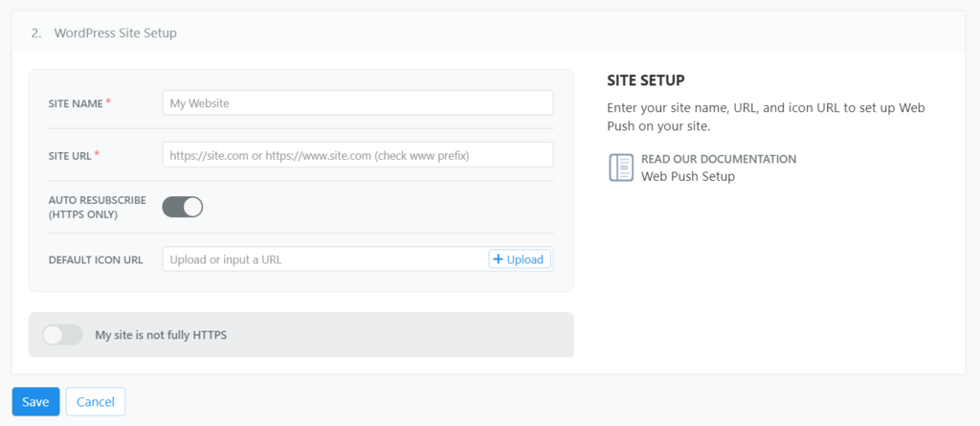
Task: Click the AUTO RESUBSCRIBE (HTTPS ONLY) label
Action: [97, 207]
